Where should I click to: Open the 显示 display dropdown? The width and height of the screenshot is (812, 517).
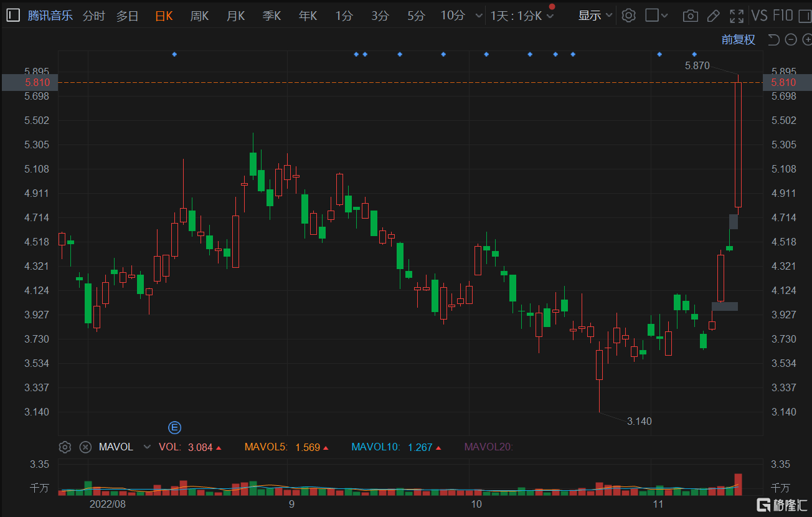click(x=595, y=16)
